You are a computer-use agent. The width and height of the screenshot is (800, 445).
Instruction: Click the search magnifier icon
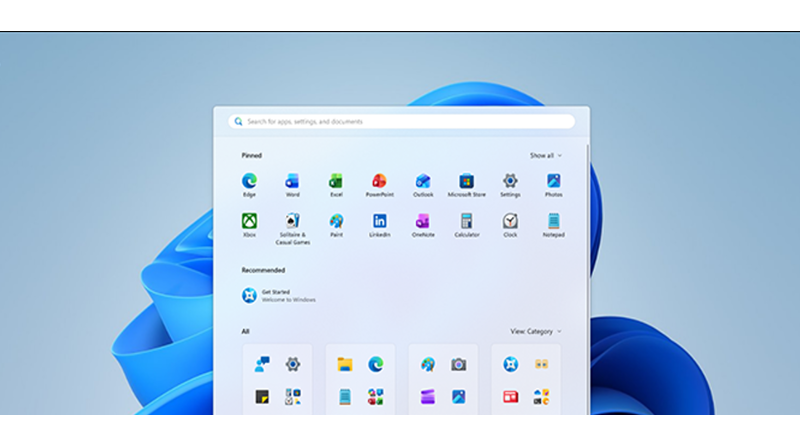[238, 121]
